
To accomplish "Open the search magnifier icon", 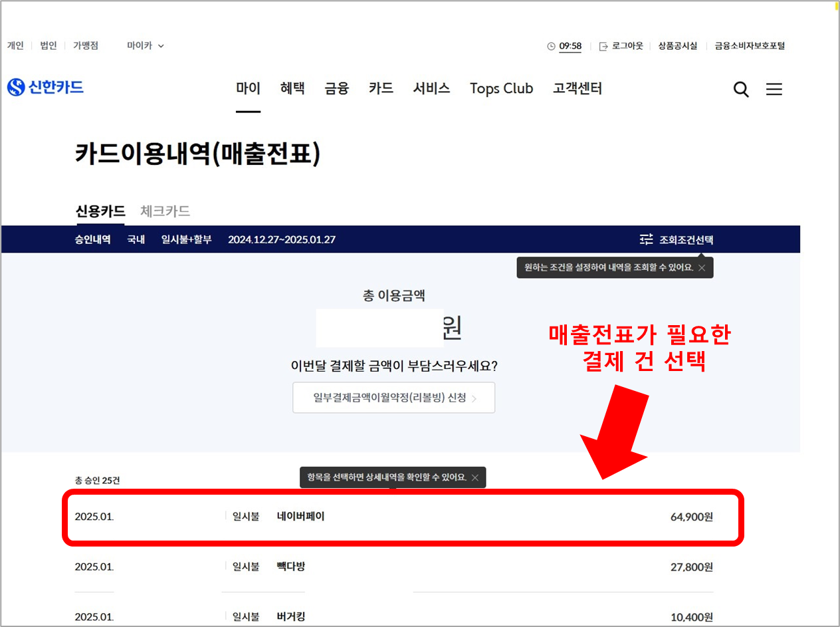I will (741, 89).
